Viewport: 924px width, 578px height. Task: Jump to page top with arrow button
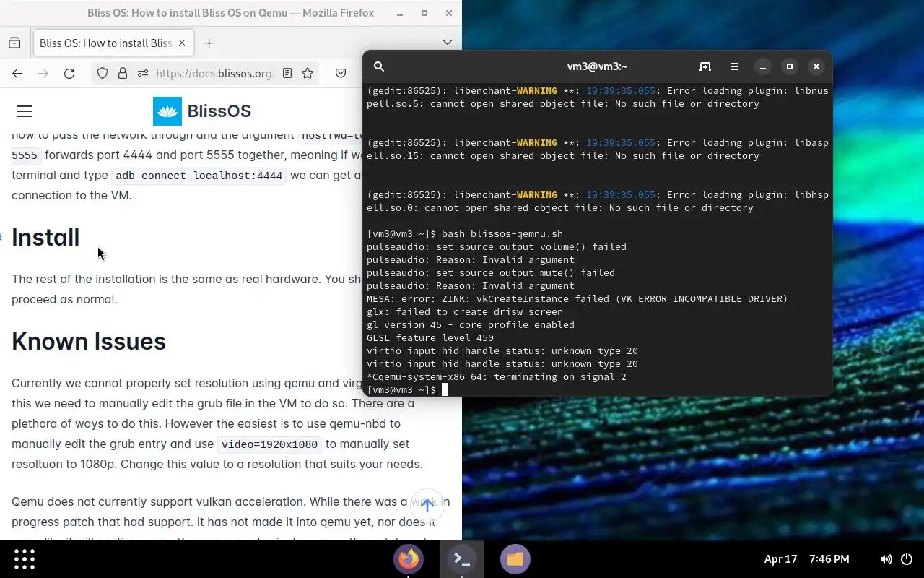pyautogui.click(x=427, y=505)
